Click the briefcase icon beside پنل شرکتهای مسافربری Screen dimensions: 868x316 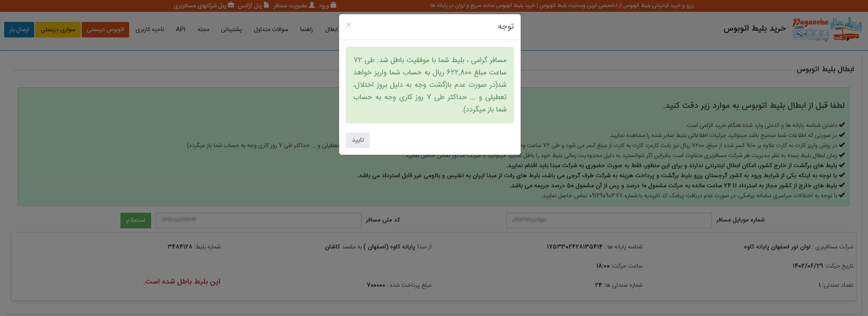point(231,5)
